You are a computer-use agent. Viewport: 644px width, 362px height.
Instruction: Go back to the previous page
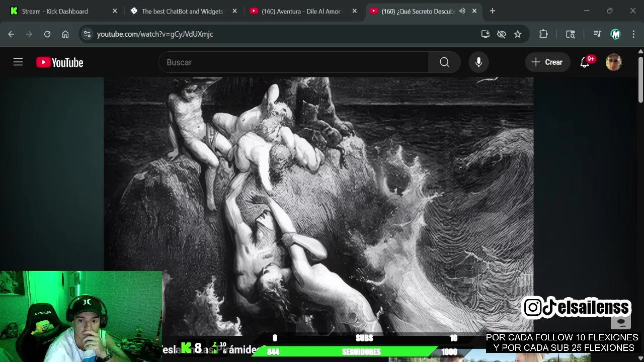[11, 34]
